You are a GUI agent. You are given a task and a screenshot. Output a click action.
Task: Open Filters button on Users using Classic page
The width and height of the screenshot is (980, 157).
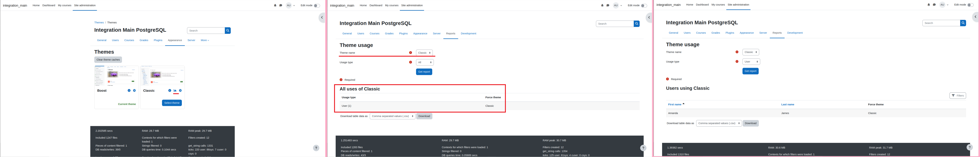[958, 95]
